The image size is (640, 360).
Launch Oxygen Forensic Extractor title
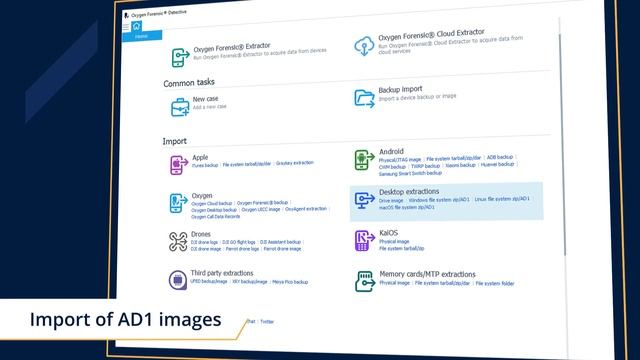232,47
